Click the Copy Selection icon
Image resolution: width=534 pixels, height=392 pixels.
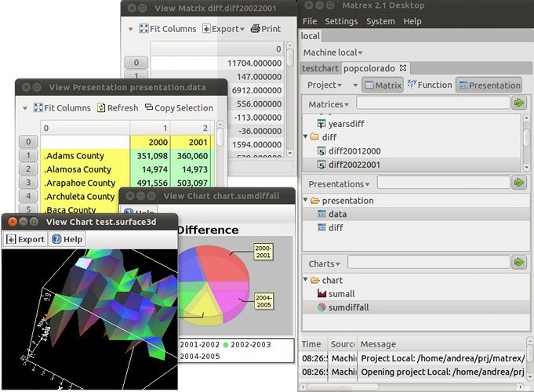[x=149, y=108]
